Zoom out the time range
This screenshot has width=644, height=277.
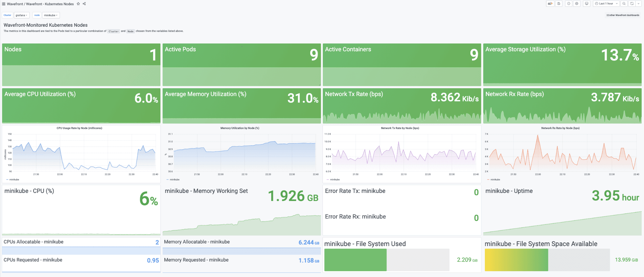624,4
